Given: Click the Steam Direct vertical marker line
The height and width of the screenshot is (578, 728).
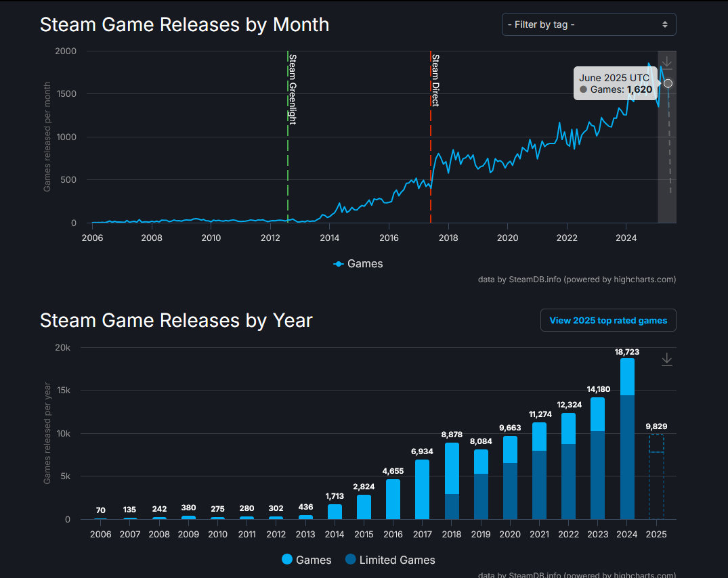Looking at the screenshot, I should 431,137.
